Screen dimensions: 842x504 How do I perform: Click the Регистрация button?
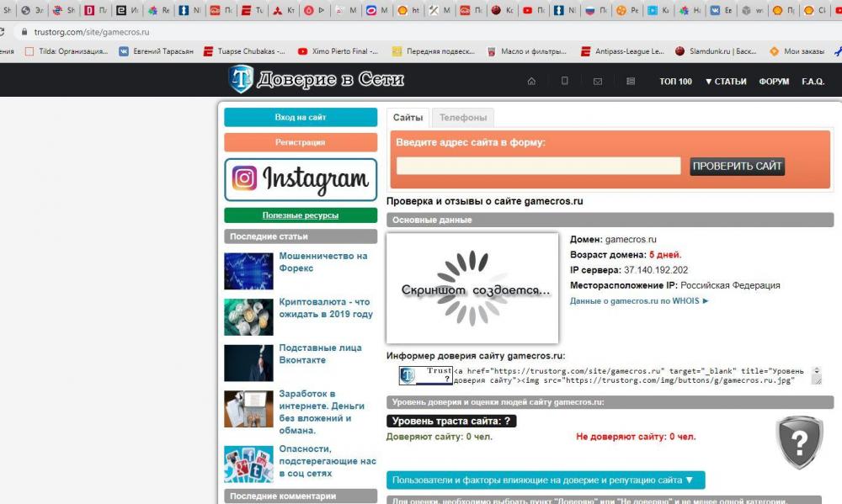click(301, 142)
